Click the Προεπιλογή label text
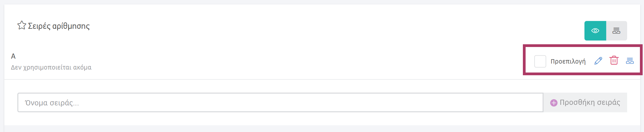This screenshot has width=644, height=132. pyautogui.click(x=568, y=61)
